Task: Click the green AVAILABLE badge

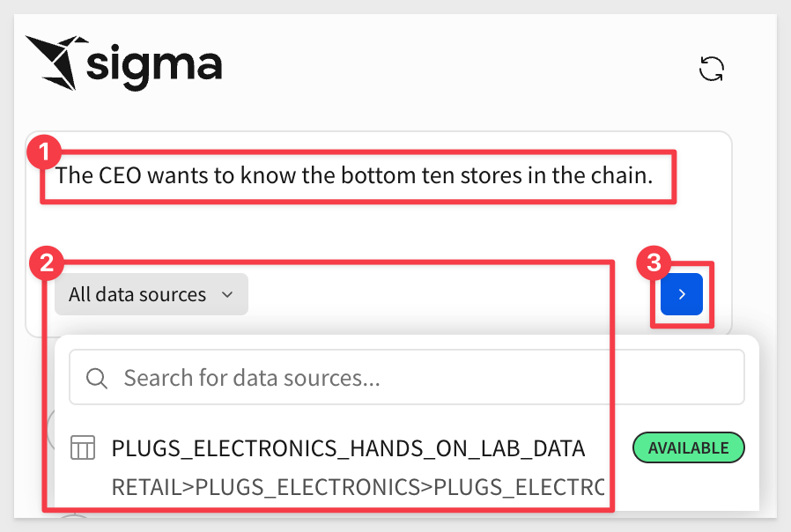Action: [x=688, y=448]
